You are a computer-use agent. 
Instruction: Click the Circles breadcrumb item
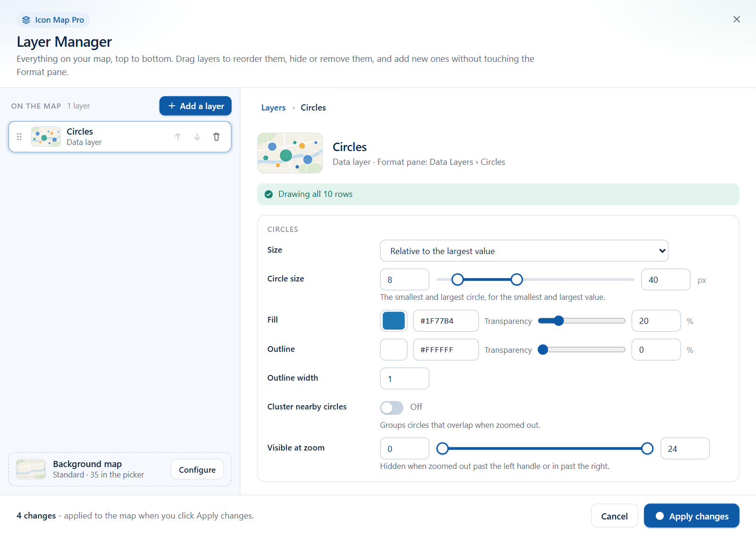click(313, 108)
